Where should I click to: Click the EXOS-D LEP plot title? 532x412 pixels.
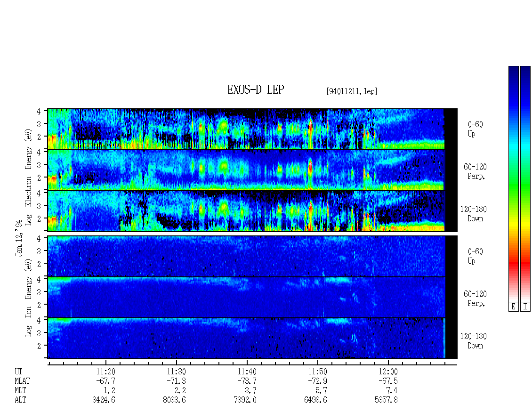pyautogui.click(x=256, y=89)
